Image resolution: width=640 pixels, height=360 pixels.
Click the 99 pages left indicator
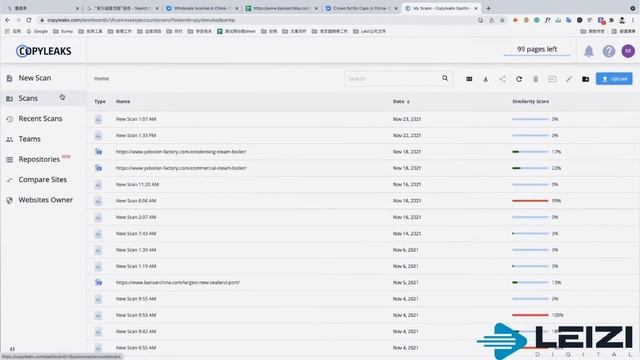point(537,49)
